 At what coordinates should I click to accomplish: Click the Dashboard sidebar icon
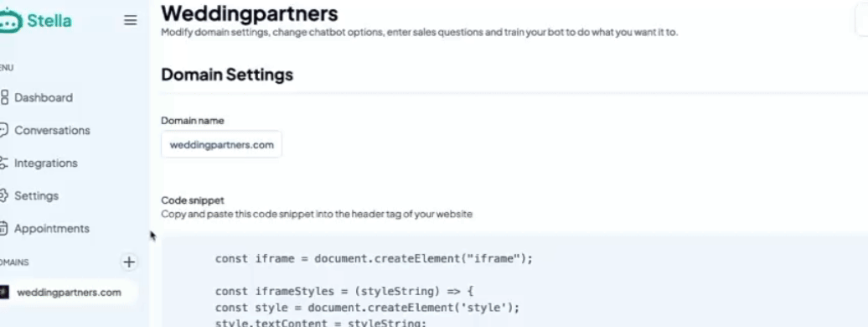4,97
